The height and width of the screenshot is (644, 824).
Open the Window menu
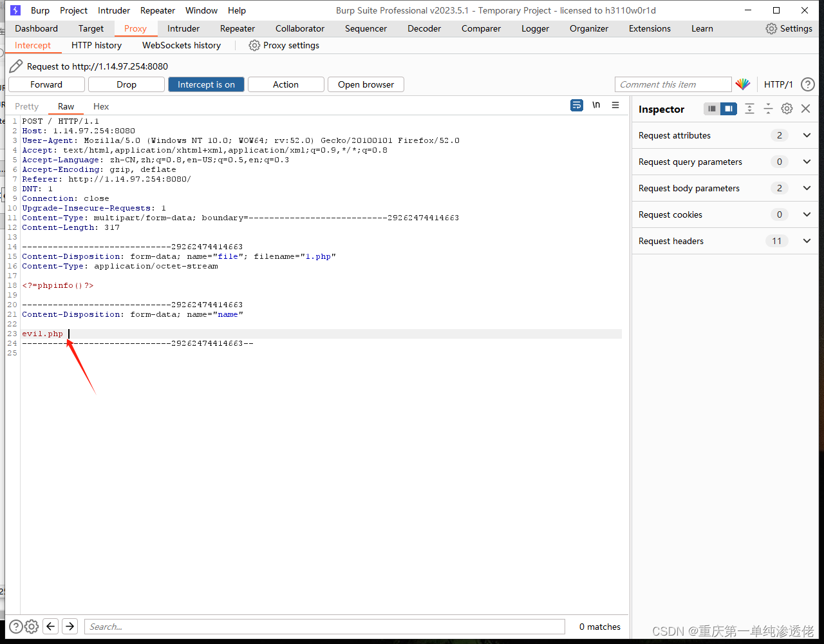click(x=201, y=10)
